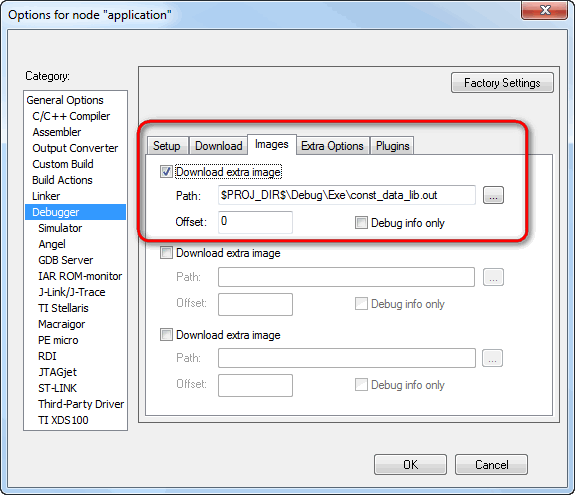
Task: Click the browse button beside the first Path field
Action: pos(493,195)
